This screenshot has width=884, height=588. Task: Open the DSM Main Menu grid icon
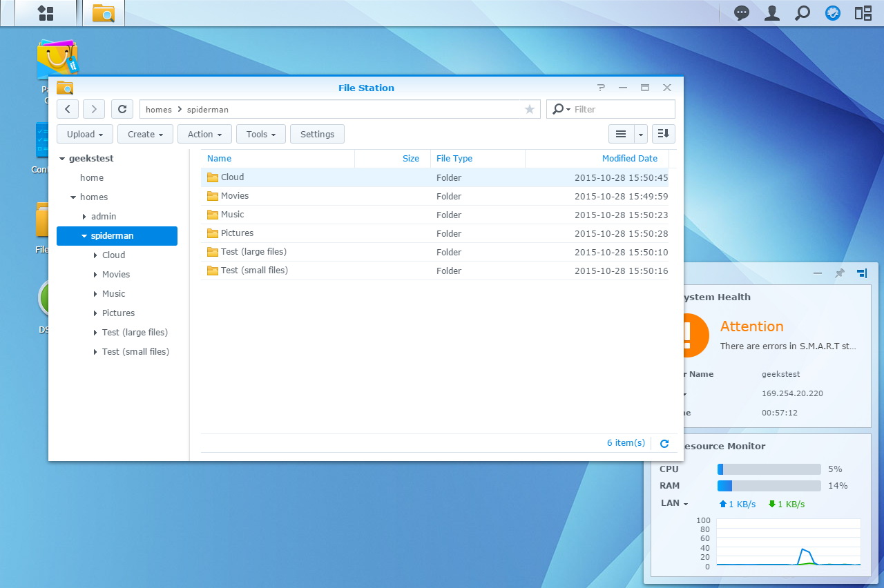point(46,13)
